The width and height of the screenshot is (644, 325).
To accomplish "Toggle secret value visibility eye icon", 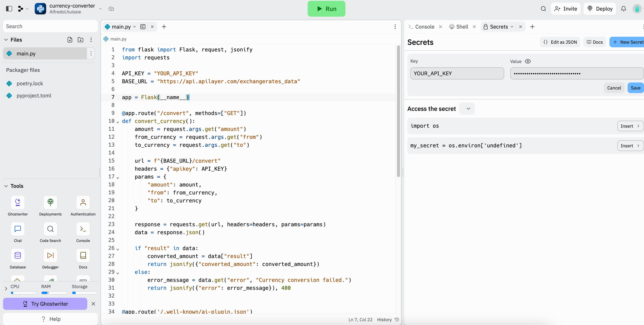I will pyautogui.click(x=528, y=61).
